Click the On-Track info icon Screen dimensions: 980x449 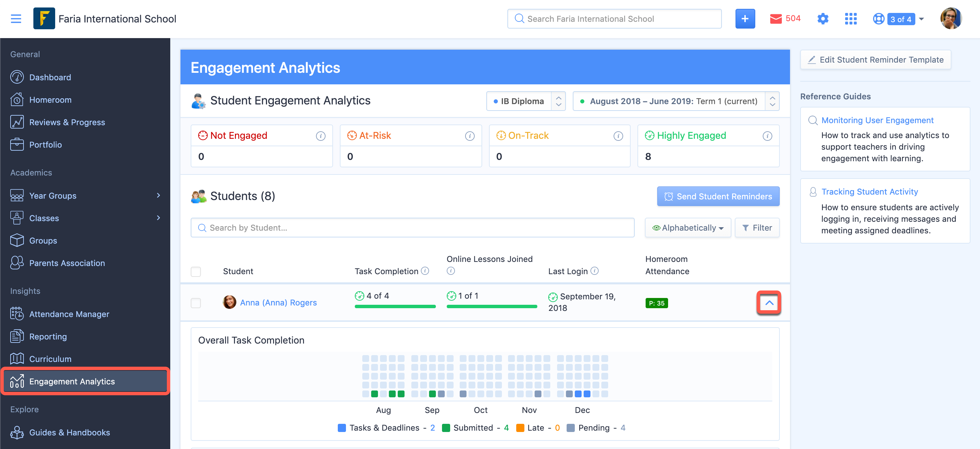click(x=618, y=136)
